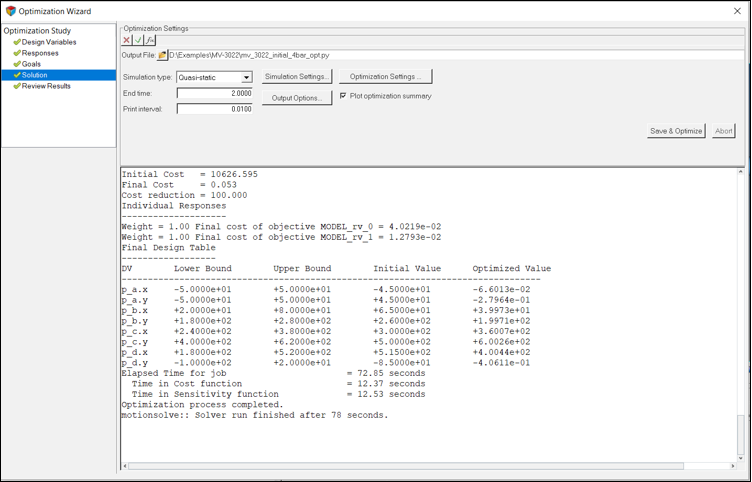Screen dimensions: 752x482
Task: Click the Output File folder browse icon
Action: 163,56
